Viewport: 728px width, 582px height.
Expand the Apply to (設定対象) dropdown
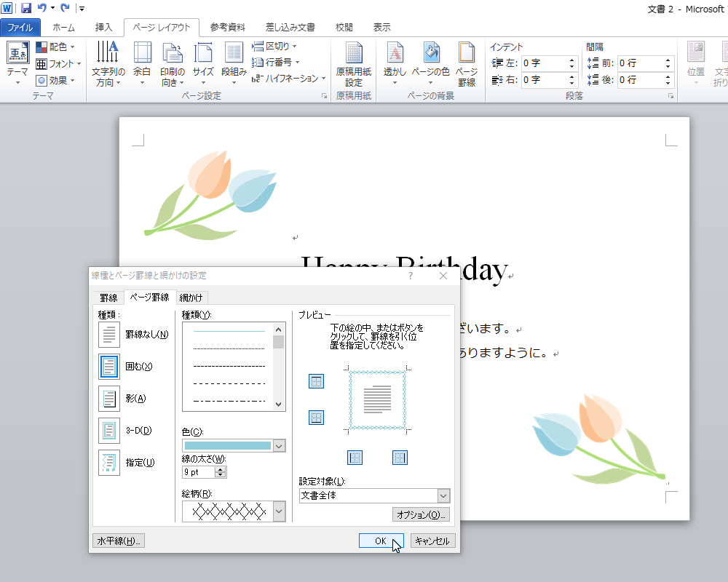[x=443, y=496]
